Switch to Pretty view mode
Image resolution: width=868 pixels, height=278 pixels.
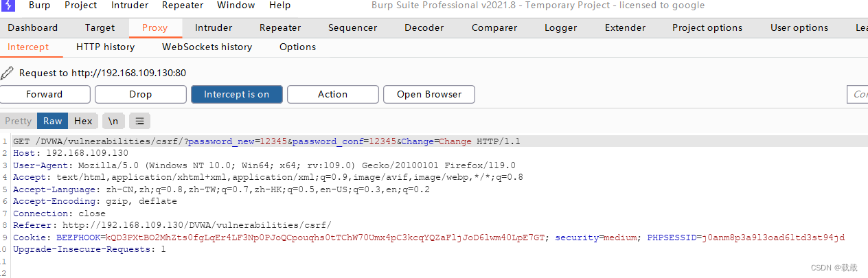tap(19, 121)
